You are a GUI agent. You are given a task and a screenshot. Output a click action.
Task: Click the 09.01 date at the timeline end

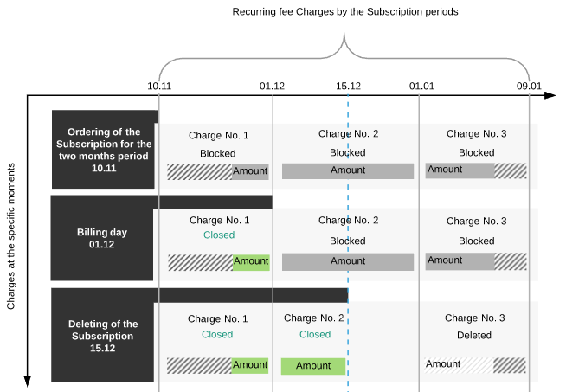click(530, 86)
